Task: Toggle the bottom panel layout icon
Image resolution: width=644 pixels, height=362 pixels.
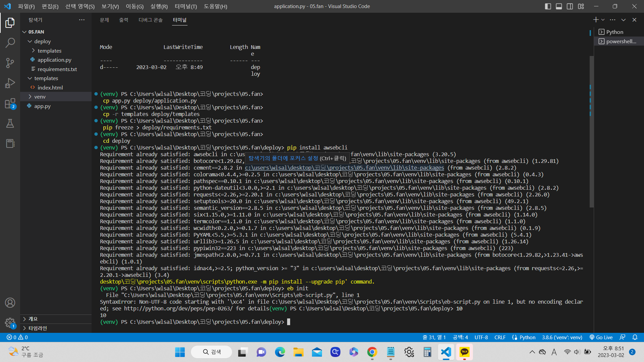Action: [x=559, y=6]
